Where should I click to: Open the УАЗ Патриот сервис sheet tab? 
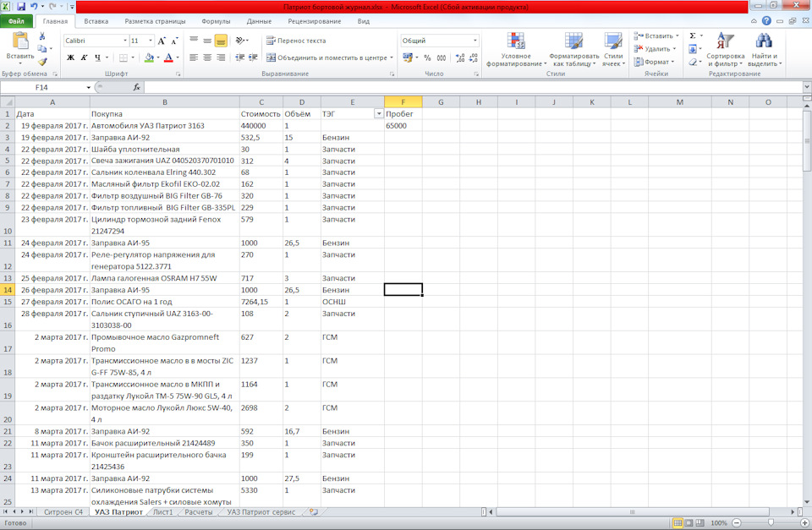[261, 512]
